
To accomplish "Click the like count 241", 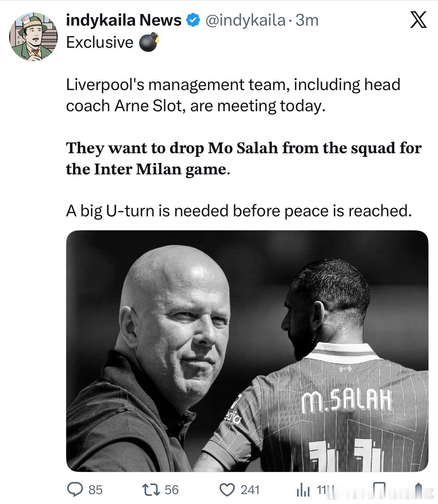I will tap(250, 490).
